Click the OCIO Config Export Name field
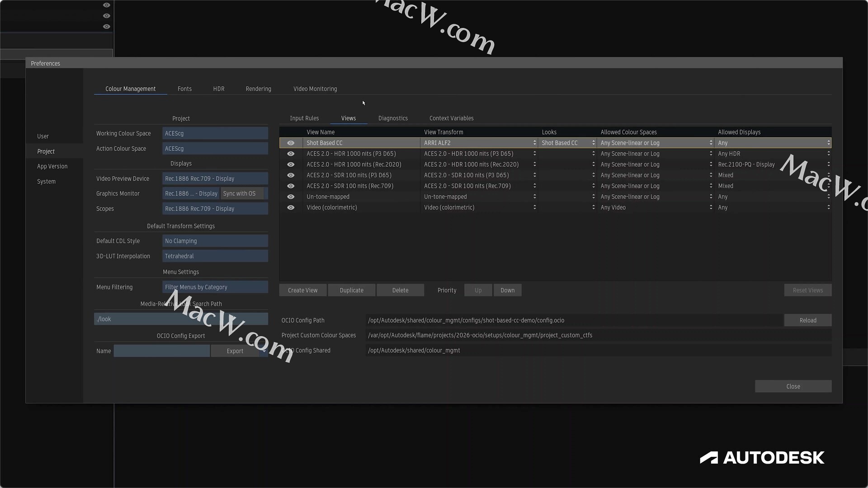The width and height of the screenshot is (868, 488). pyautogui.click(x=161, y=351)
